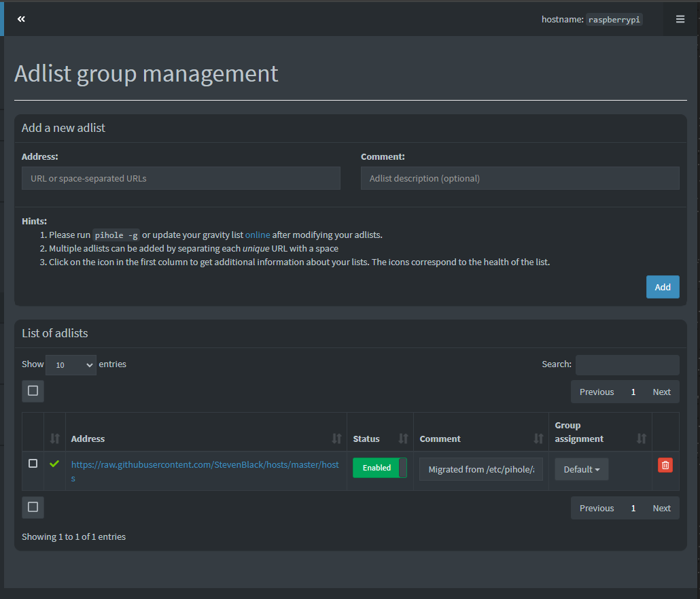Check the StevenBlack adlist row checkbox
700x599 pixels.
(x=33, y=463)
